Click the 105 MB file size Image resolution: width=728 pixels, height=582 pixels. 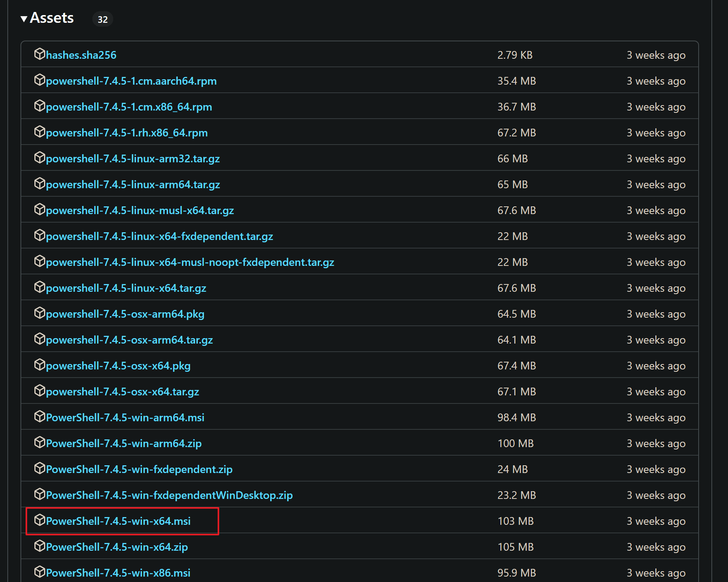coord(515,547)
